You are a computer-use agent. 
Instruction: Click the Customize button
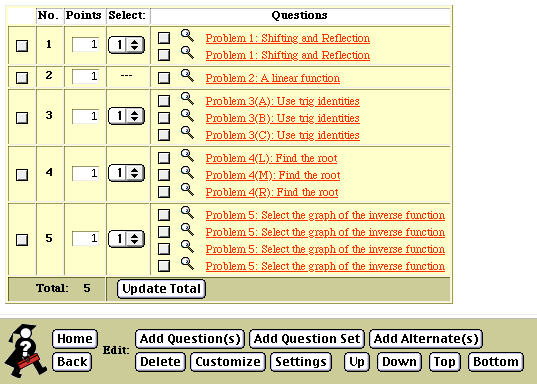coord(228,362)
